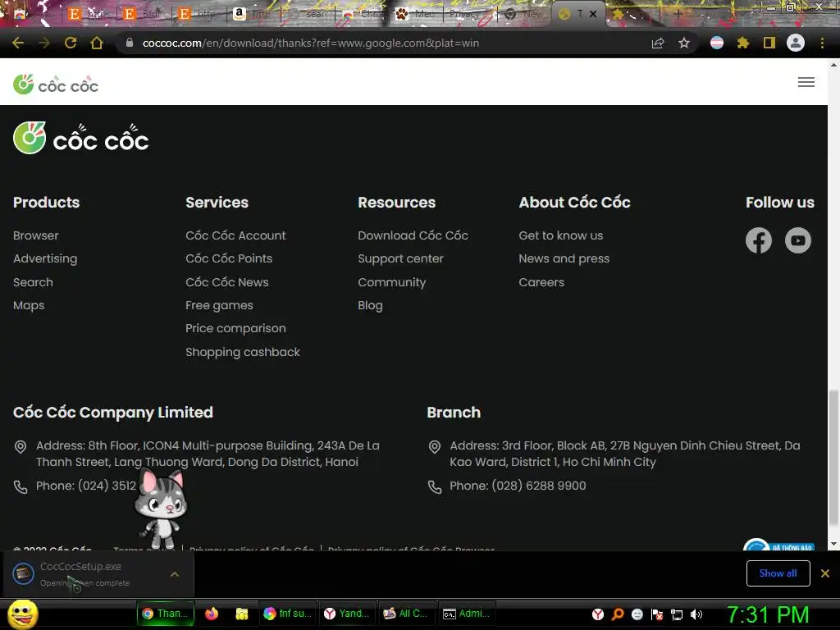Image resolution: width=840 pixels, height=630 pixels.
Task: Reload the page with the refresh icon
Action: tap(71, 43)
